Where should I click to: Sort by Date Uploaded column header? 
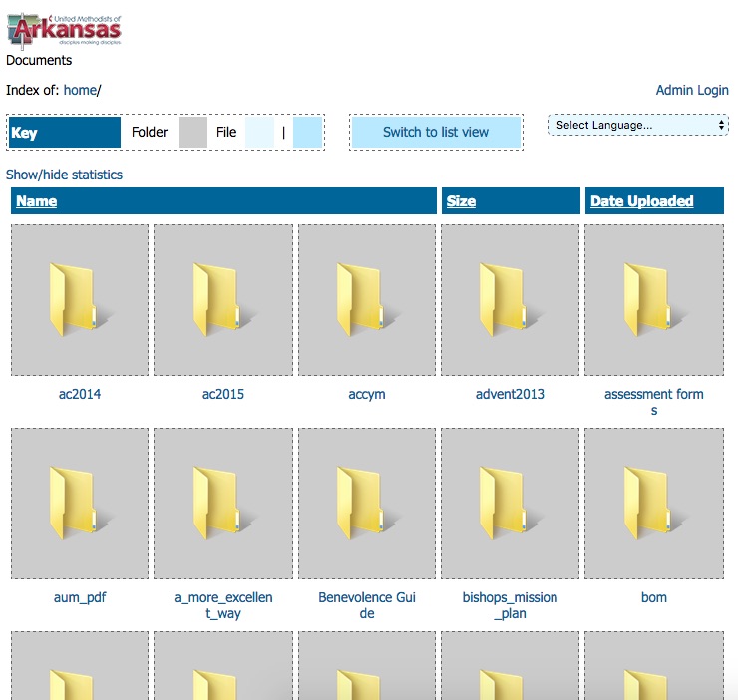pyautogui.click(x=641, y=201)
